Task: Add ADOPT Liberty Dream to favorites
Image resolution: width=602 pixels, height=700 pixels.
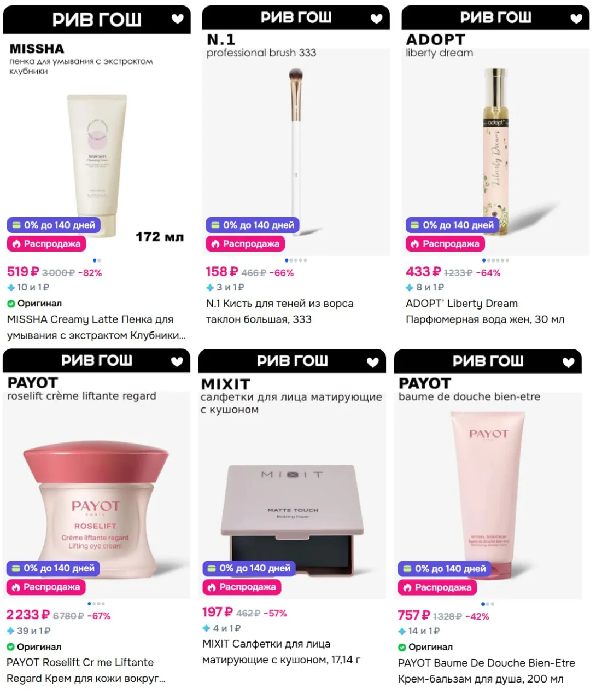Action: click(576, 19)
